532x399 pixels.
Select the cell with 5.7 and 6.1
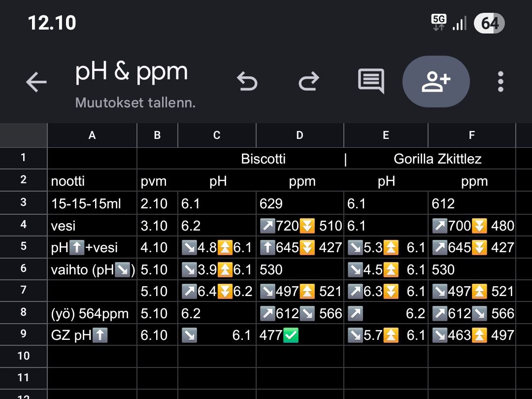(x=386, y=335)
